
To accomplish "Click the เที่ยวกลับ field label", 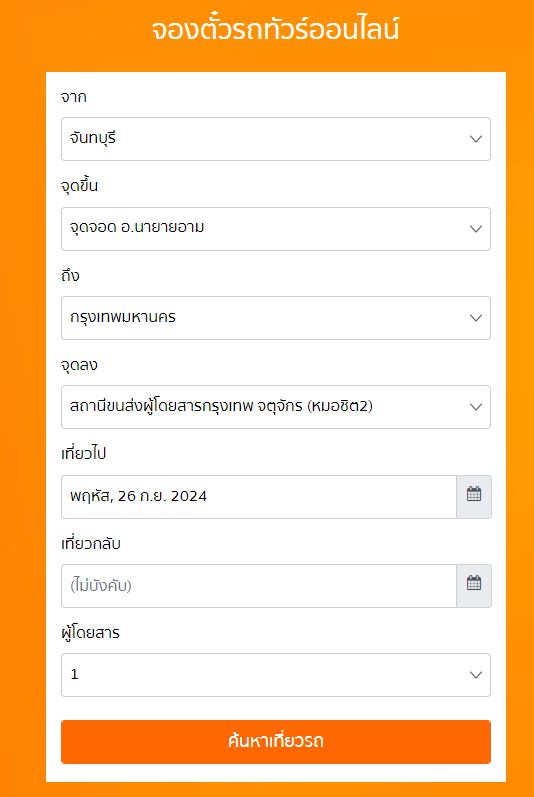I will pyautogui.click(x=91, y=543).
